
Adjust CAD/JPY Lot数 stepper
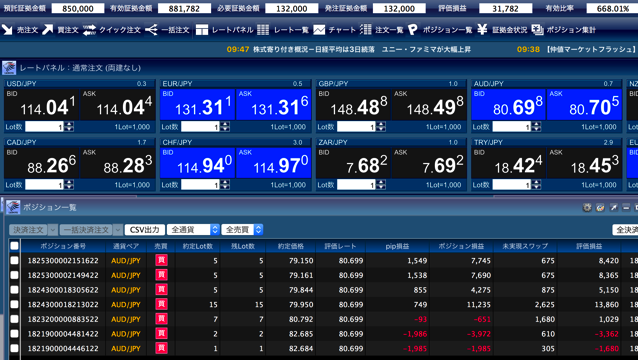click(x=69, y=185)
